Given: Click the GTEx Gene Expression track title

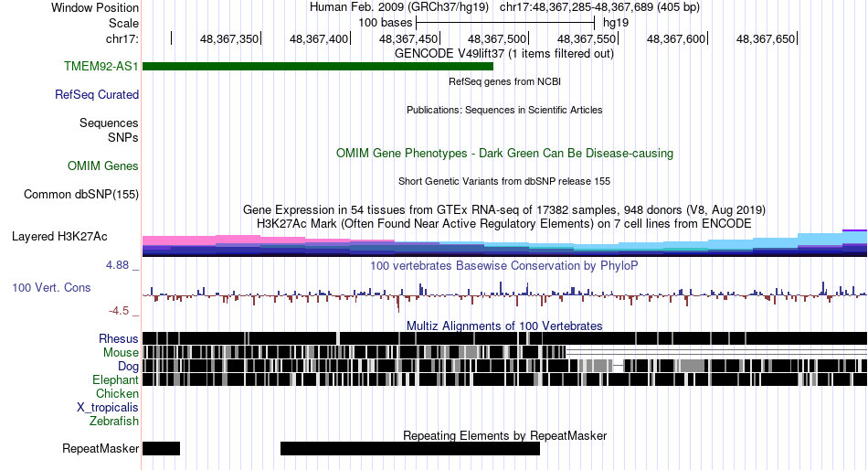Looking at the screenshot, I should point(504,210).
